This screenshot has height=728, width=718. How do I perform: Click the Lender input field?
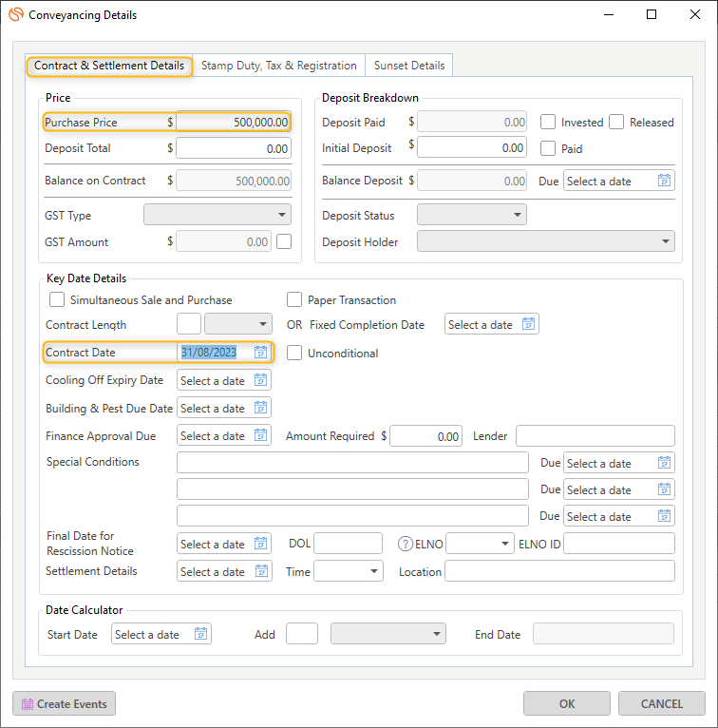[595, 436]
